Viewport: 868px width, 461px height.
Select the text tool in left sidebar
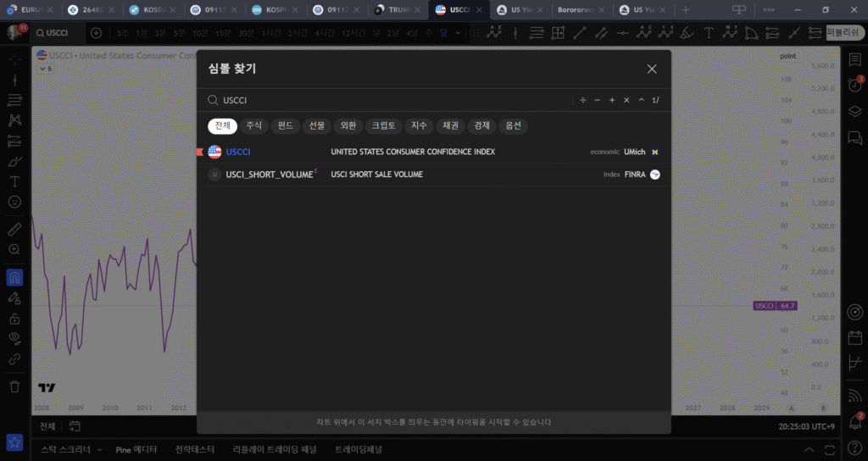pyautogui.click(x=15, y=181)
